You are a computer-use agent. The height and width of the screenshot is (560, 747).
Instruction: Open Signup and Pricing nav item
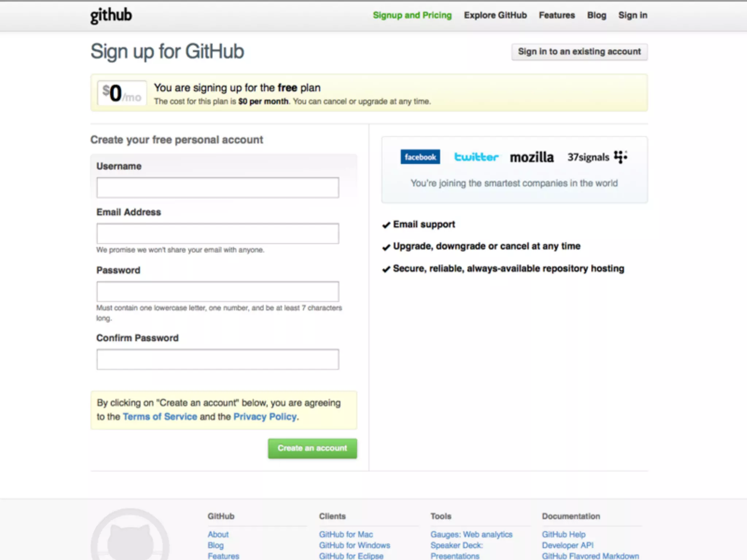412,15
